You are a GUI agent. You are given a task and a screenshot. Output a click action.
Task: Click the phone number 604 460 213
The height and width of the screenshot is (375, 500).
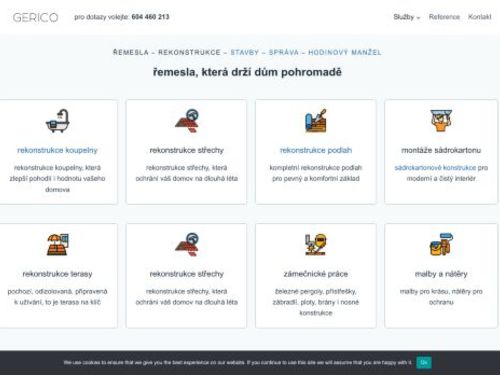(x=150, y=17)
